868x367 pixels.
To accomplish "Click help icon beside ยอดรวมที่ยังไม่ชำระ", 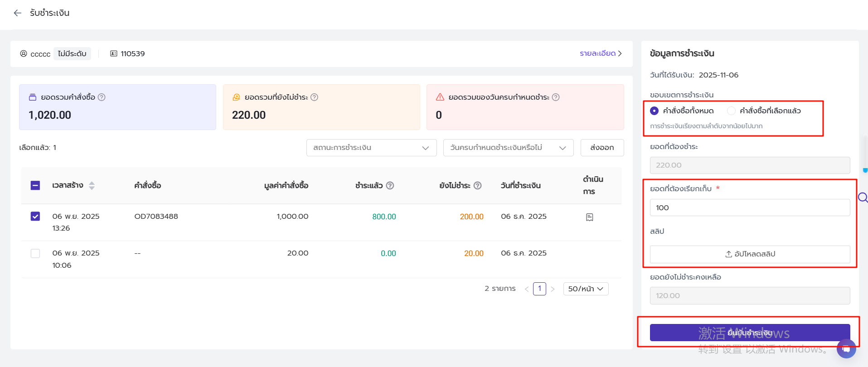I will pyautogui.click(x=314, y=97).
